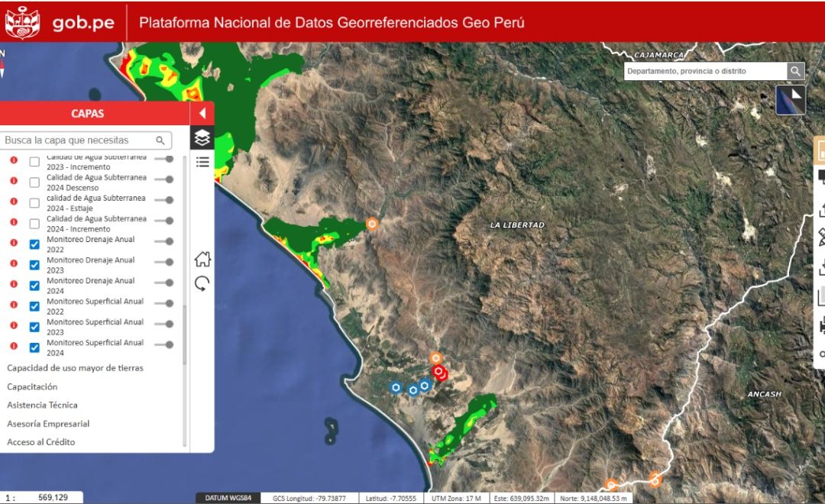Expand the Capacitación section

click(x=32, y=386)
